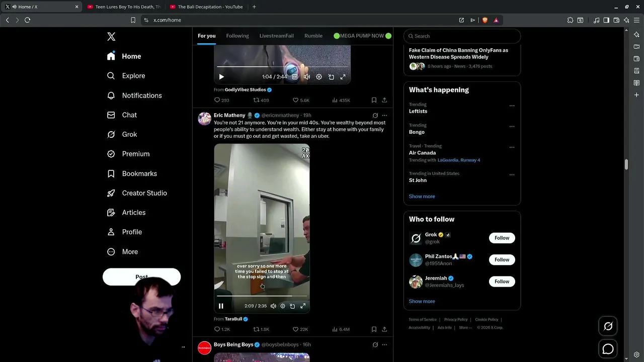Repost Eric Matheny's post, 1.8K

pos(261,329)
